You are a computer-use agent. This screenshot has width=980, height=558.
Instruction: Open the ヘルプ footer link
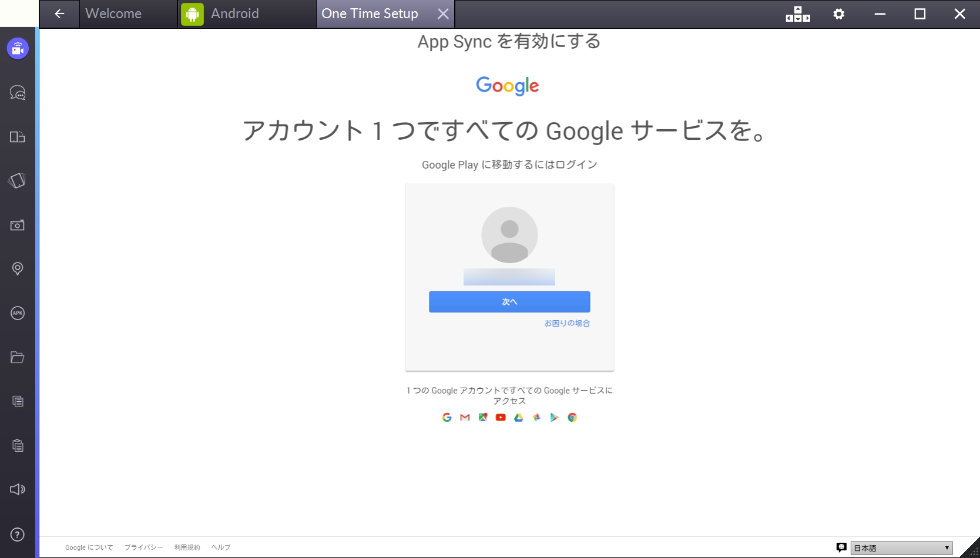click(221, 547)
